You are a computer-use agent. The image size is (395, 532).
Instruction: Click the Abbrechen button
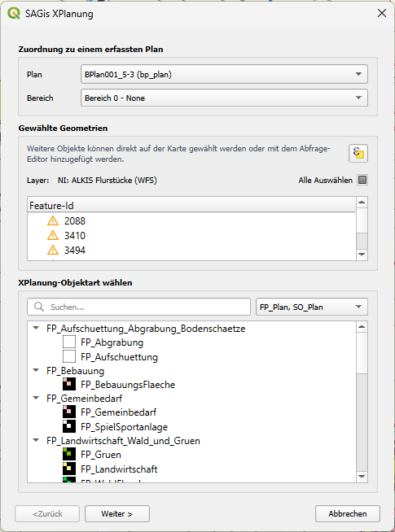click(x=348, y=513)
